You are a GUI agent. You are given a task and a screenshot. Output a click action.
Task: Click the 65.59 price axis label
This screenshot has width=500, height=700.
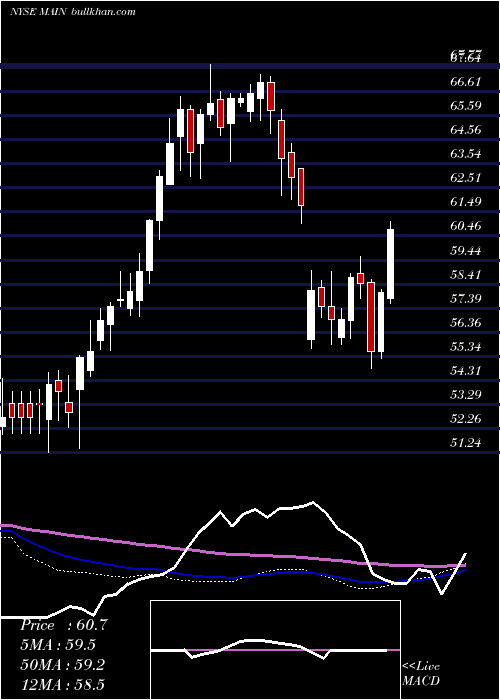[x=466, y=106]
